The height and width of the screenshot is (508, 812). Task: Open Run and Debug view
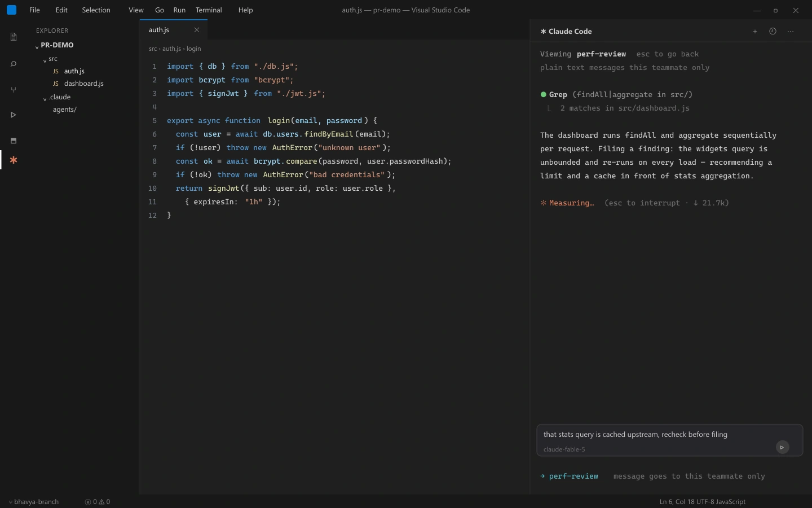tap(14, 115)
